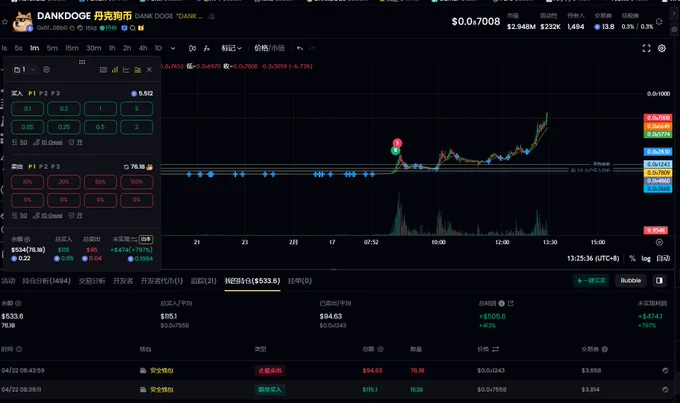The height and width of the screenshot is (403, 680).
Task: Toggle log scale on the chart
Action: pyautogui.click(x=646, y=258)
